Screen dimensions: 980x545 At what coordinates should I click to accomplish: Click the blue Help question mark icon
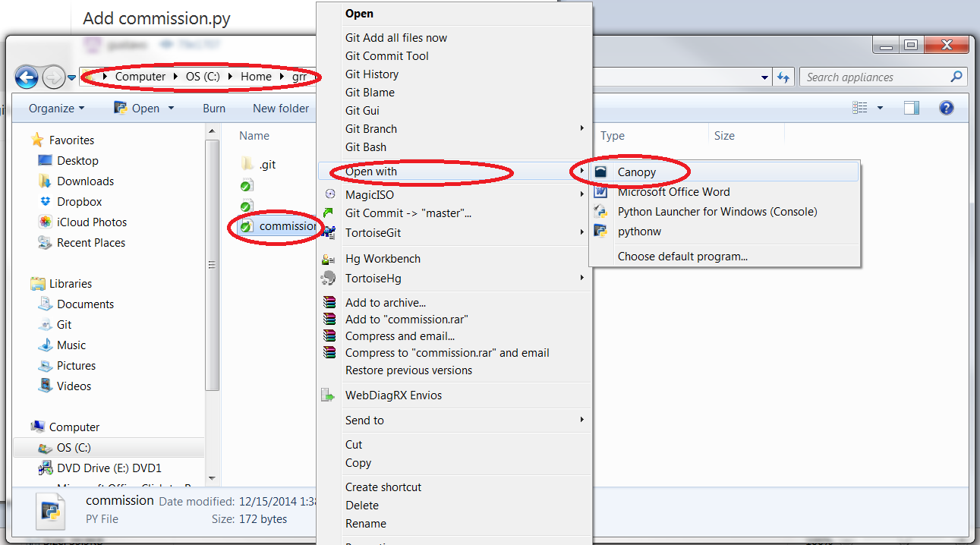point(947,109)
